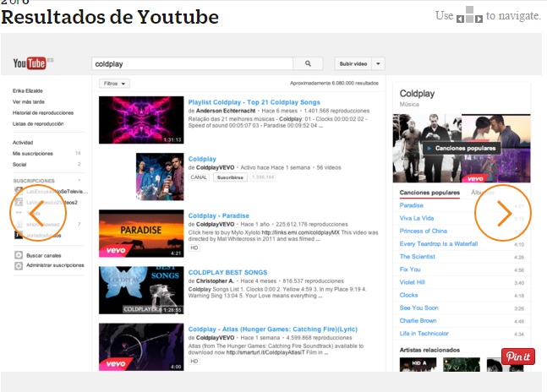
Task: Click smarturl link in Atlas description
Action: coord(265,352)
